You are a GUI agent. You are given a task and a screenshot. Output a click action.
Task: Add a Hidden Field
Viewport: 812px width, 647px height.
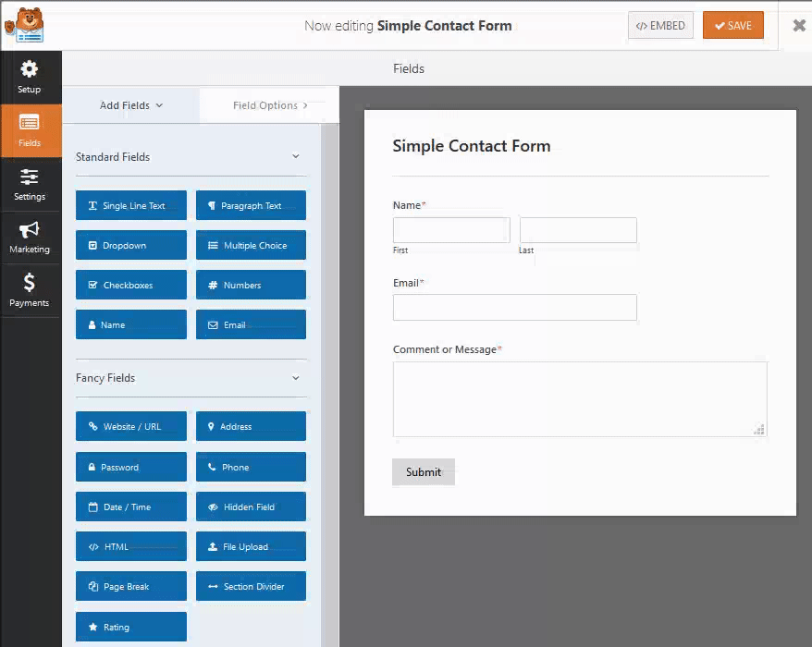coord(251,507)
